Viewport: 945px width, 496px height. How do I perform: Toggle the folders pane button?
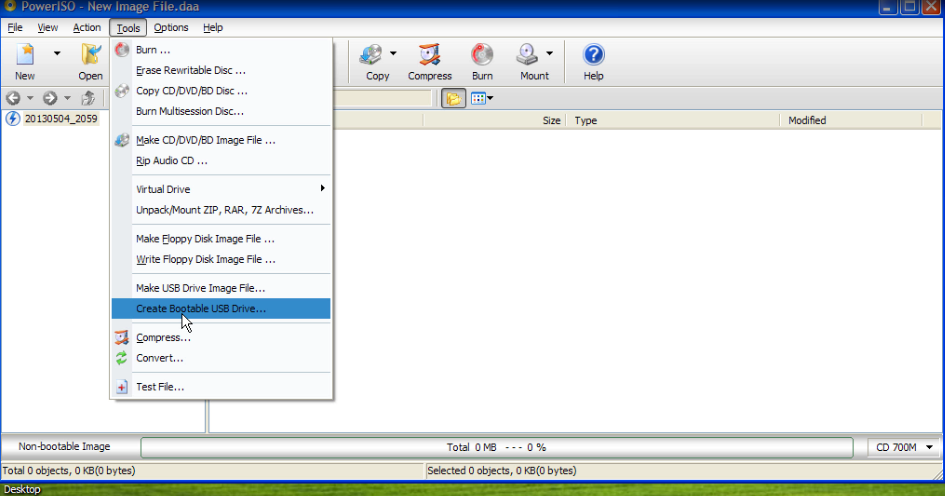tap(453, 98)
